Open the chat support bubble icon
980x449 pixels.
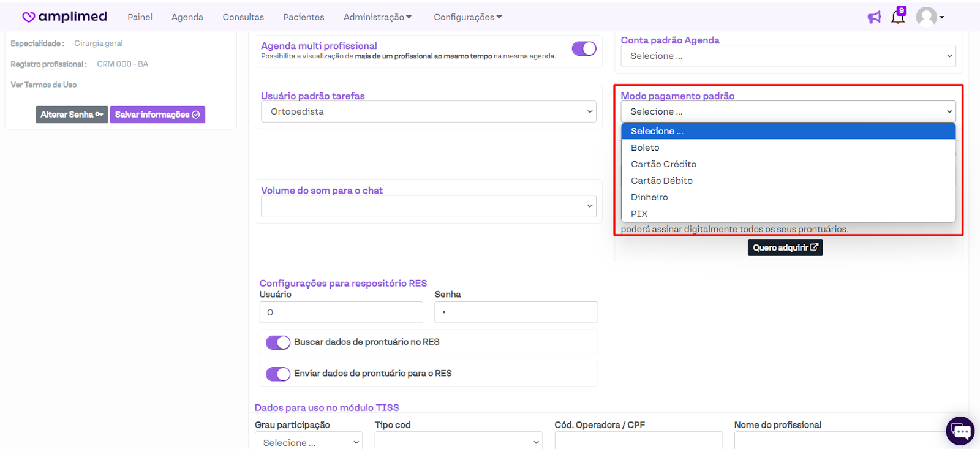point(960,431)
